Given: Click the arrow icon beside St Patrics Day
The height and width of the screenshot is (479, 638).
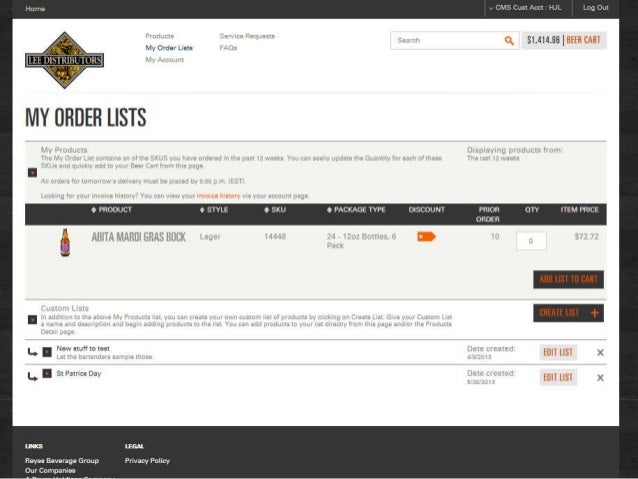Looking at the screenshot, I should pyautogui.click(x=33, y=377).
